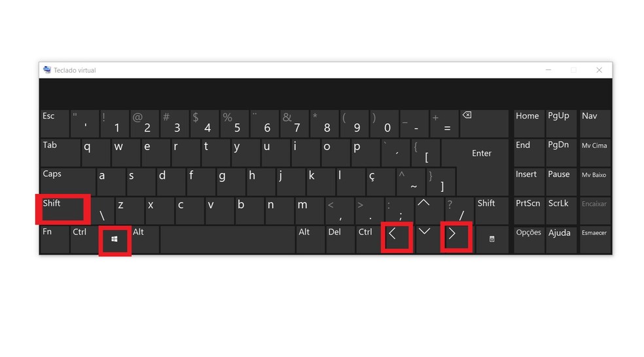Click the right arrow key
This screenshot has height=357, width=644.
[456, 238]
